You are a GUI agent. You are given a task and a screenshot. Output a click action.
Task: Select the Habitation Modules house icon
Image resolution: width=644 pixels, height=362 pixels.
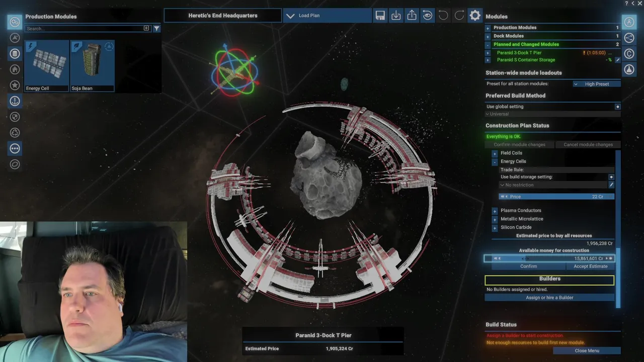pyautogui.click(x=15, y=69)
